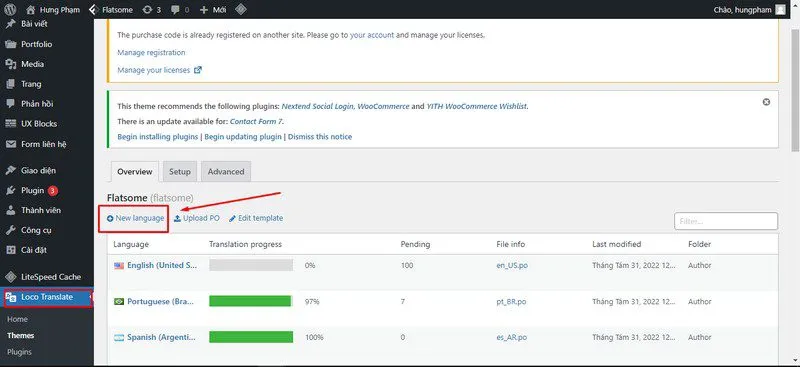Click the WordPress logo icon
This screenshot has height=367, width=800.
click(11, 9)
